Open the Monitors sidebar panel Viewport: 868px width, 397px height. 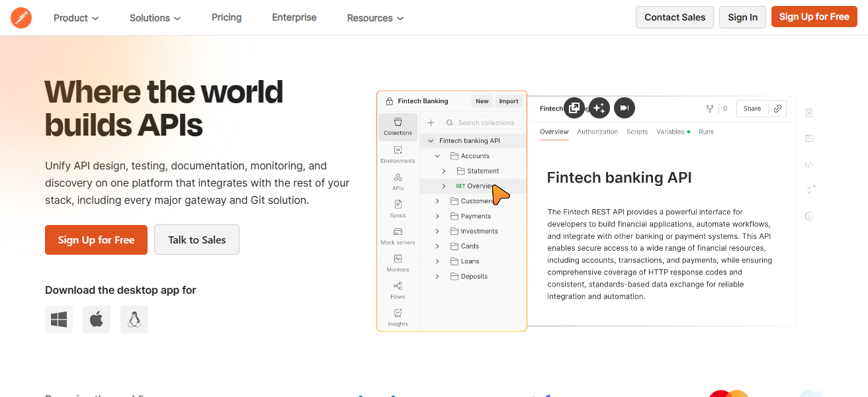pos(398,263)
